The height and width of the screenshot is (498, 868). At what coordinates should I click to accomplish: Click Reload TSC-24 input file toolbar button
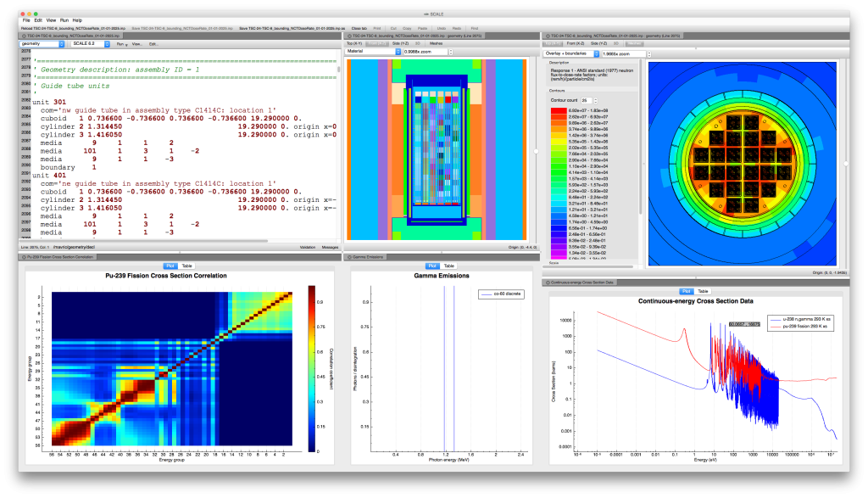[x=73, y=28]
